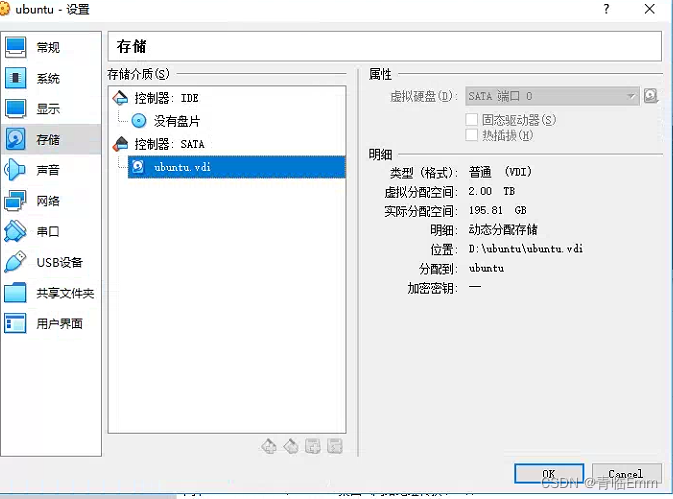This screenshot has width=673, height=499.
Task: Click the 网络 network icon in sidebar
Action: (15, 201)
